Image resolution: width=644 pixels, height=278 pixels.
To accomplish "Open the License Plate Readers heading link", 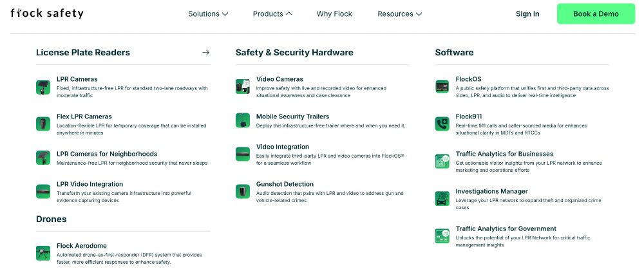I will point(83,53).
